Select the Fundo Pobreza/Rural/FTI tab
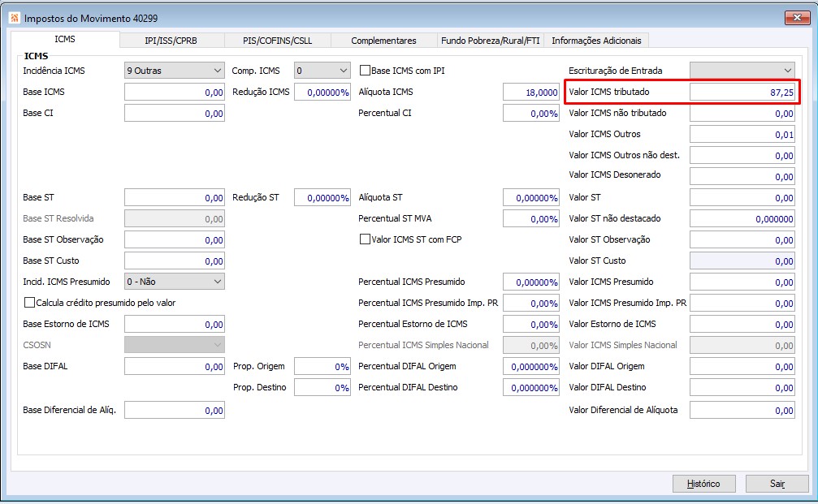 click(491, 41)
